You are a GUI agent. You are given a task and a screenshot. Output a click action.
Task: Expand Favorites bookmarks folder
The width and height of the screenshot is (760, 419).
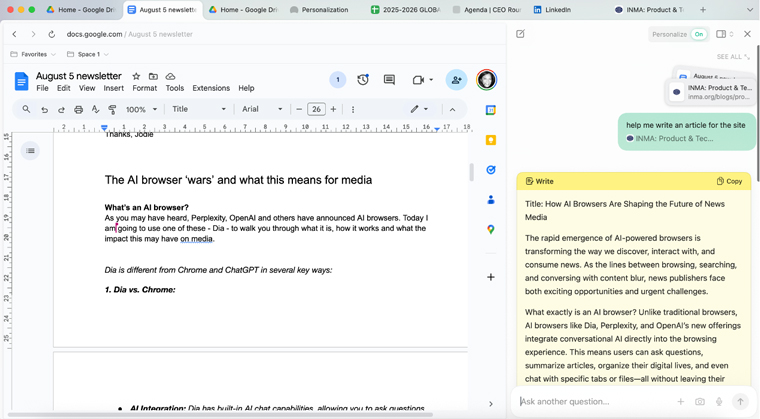pyautogui.click(x=33, y=54)
